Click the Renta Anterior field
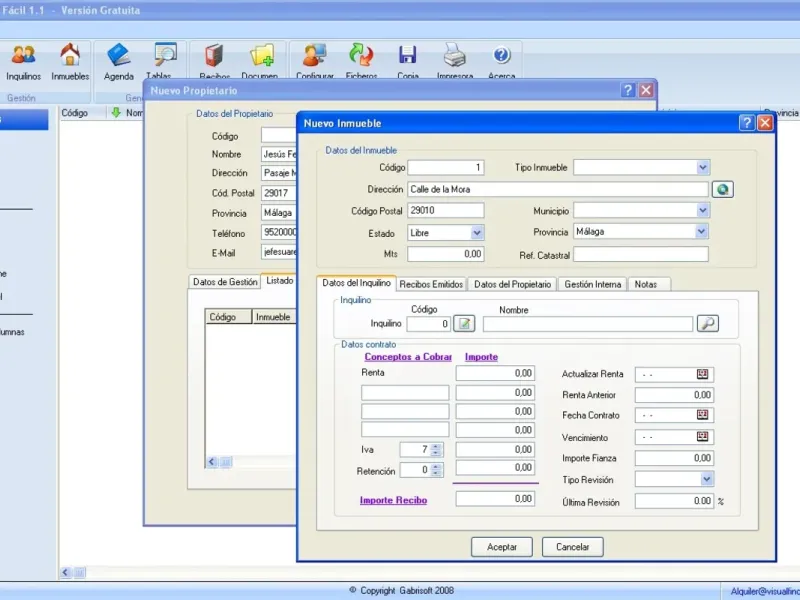The height and width of the screenshot is (600, 800). pos(674,394)
